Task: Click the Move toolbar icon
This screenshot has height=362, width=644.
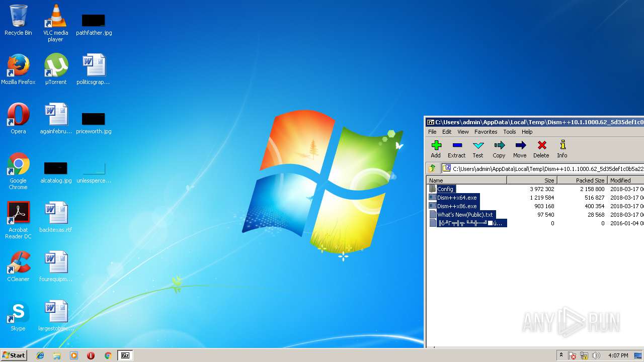Action: click(520, 149)
